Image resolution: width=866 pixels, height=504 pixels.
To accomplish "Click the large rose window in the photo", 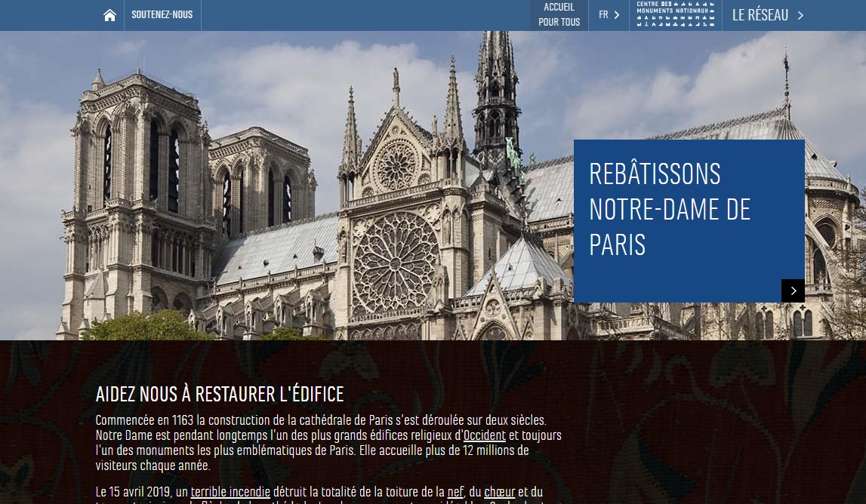I will pos(396,264).
